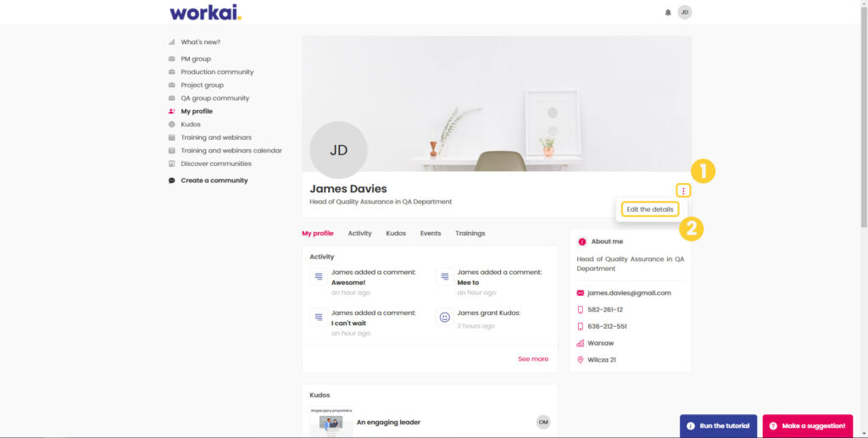Click the Mee to comment text

pos(468,283)
